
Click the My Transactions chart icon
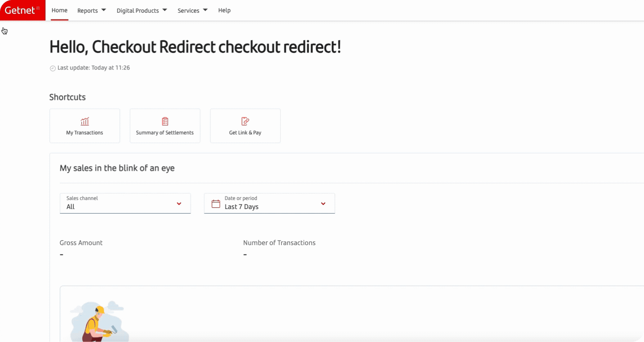click(85, 121)
